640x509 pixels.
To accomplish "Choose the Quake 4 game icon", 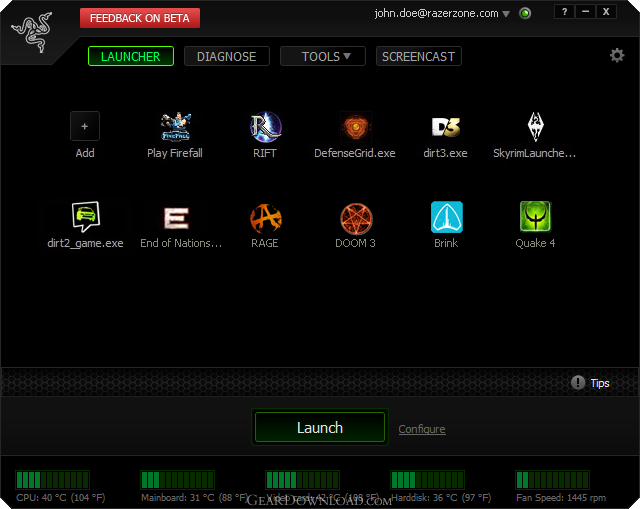I will [536, 217].
